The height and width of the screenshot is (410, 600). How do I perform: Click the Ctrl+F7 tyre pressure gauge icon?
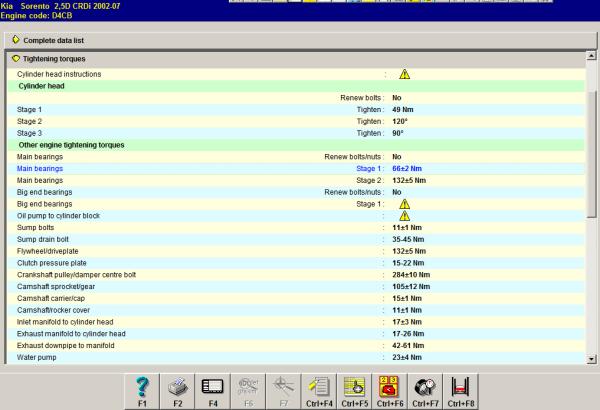tap(425, 391)
